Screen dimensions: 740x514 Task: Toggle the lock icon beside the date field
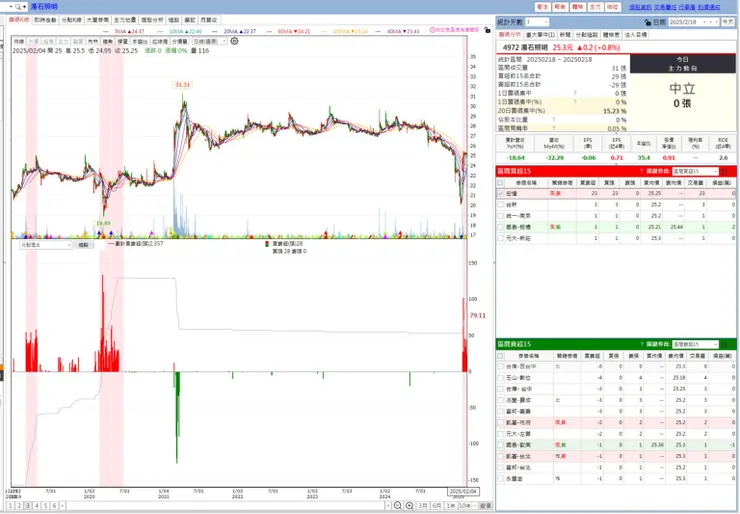tap(648, 22)
